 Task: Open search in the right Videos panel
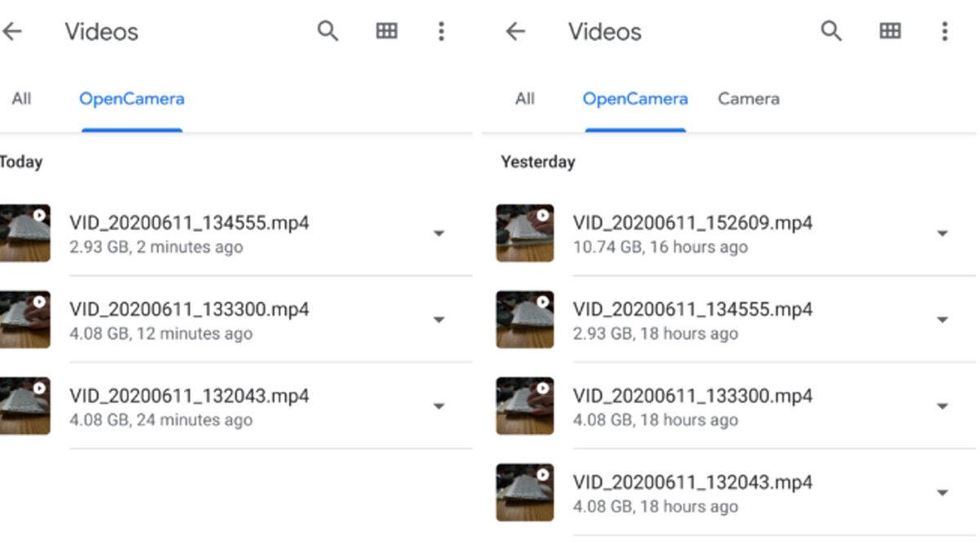[831, 32]
